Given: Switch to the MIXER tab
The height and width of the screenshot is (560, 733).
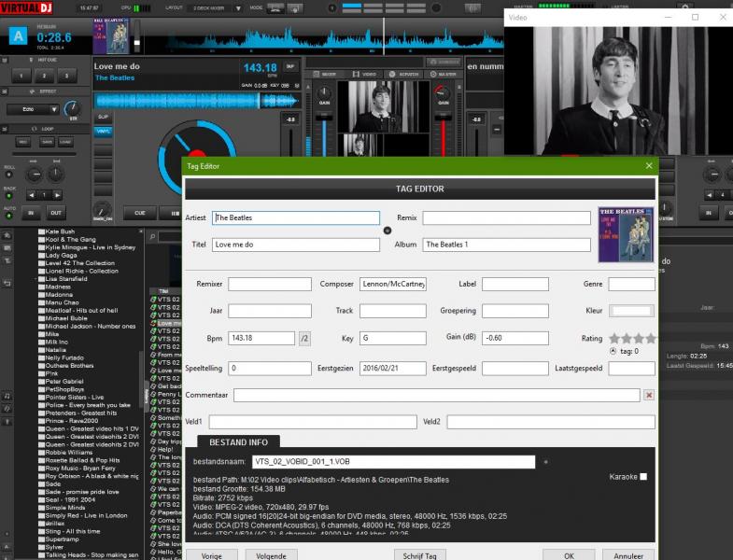Looking at the screenshot, I should click(324, 75).
